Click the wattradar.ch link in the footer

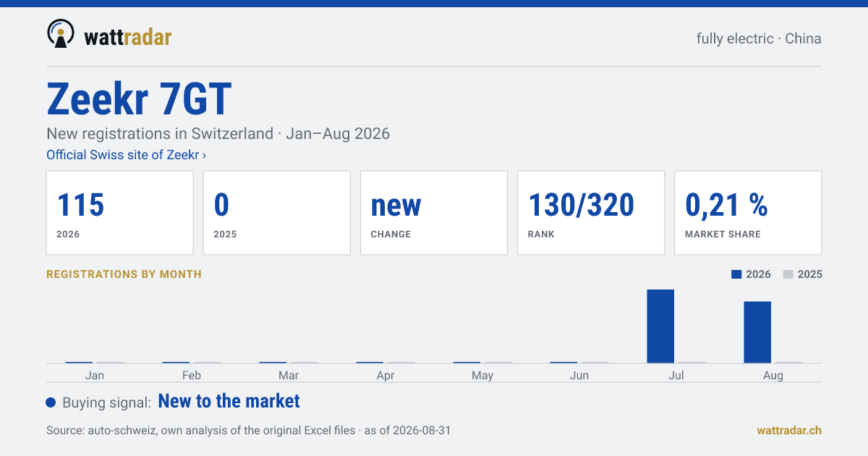(x=789, y=430)
